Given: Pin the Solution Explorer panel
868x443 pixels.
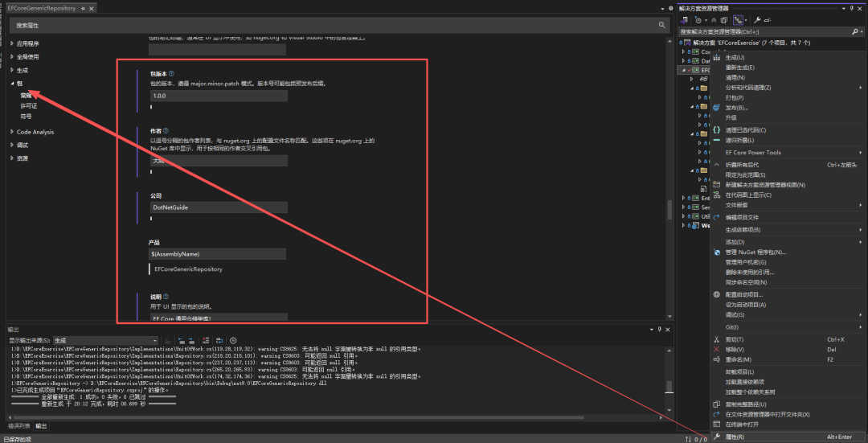Looking at the screenshot, I should (851, 8).
